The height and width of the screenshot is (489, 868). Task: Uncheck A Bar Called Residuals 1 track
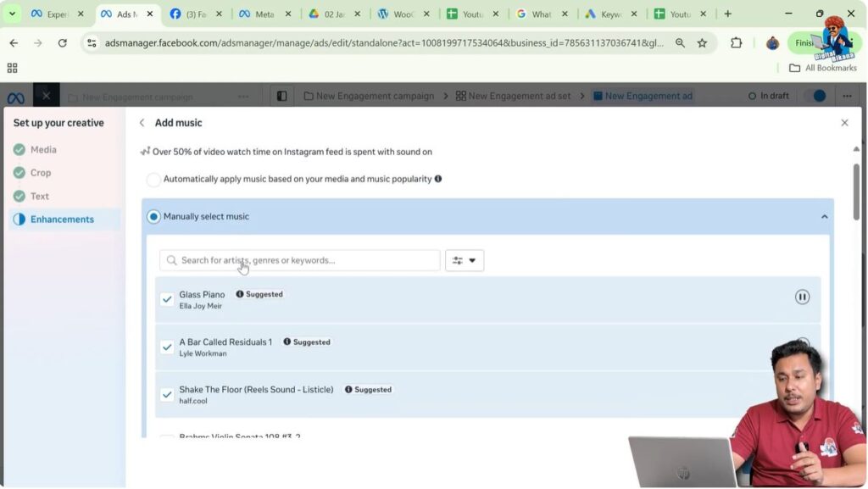pyautogui.click(x=167, y=347)
